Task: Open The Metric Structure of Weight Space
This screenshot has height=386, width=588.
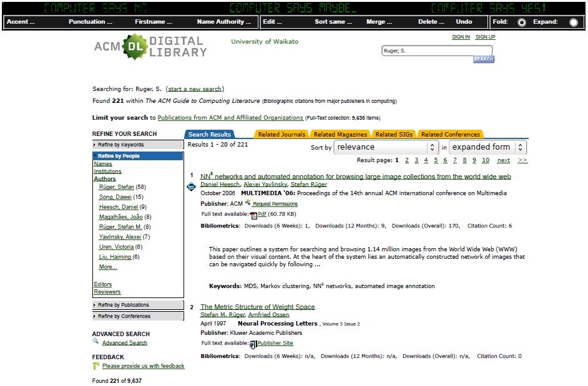Action: click(258, 307)
